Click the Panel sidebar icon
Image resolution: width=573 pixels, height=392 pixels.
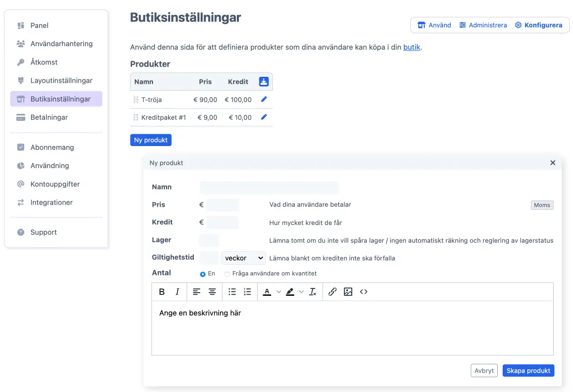[x=21, y=26]
